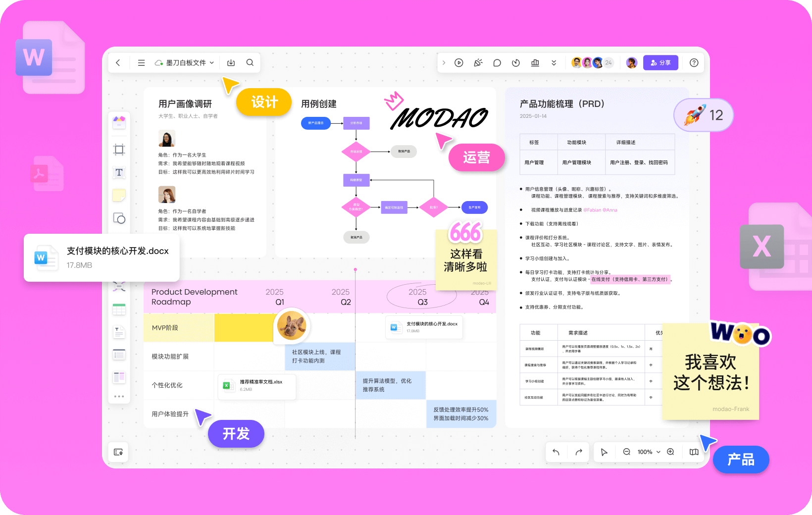Click the zoom in plus icon

(x=670, y=452)
